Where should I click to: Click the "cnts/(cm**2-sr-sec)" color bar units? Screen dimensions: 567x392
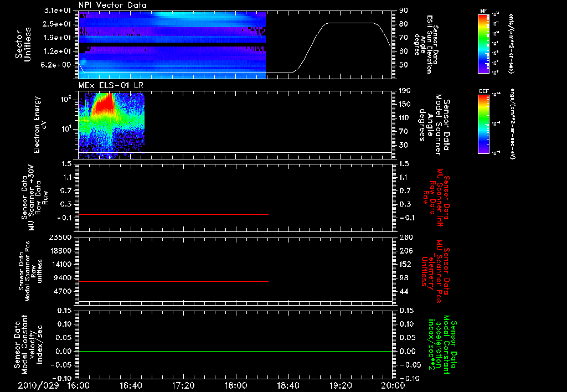(x=511, y=44)
